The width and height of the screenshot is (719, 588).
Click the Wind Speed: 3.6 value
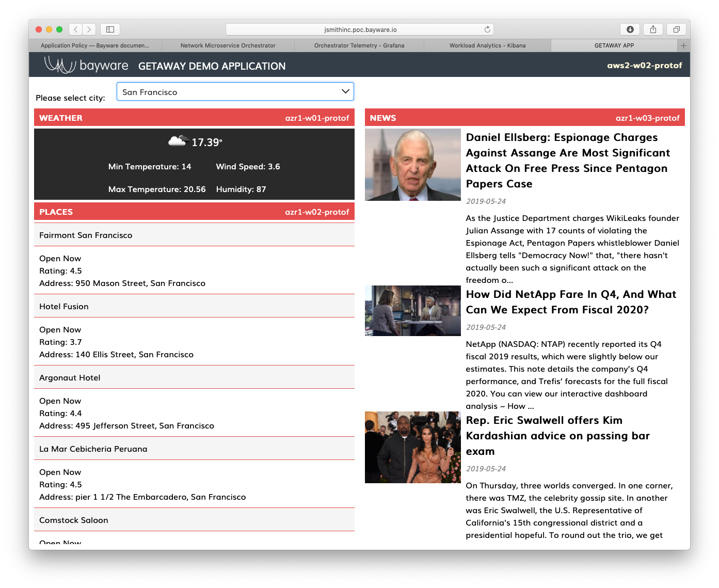pyautogui.click(x=248, y=167)
